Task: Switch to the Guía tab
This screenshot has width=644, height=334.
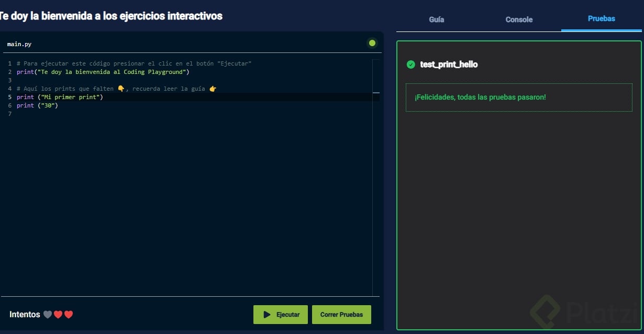Action: tap(436, 19)
